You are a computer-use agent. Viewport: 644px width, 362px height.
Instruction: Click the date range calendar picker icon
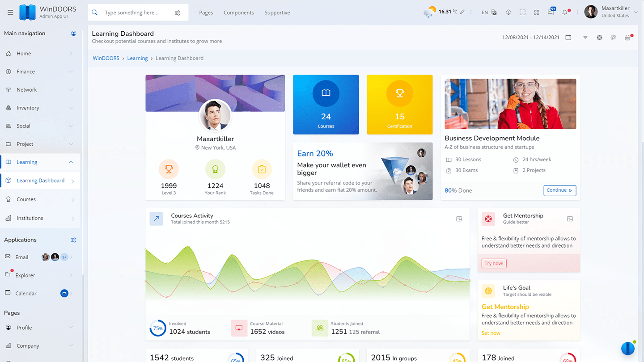[568, 38]
